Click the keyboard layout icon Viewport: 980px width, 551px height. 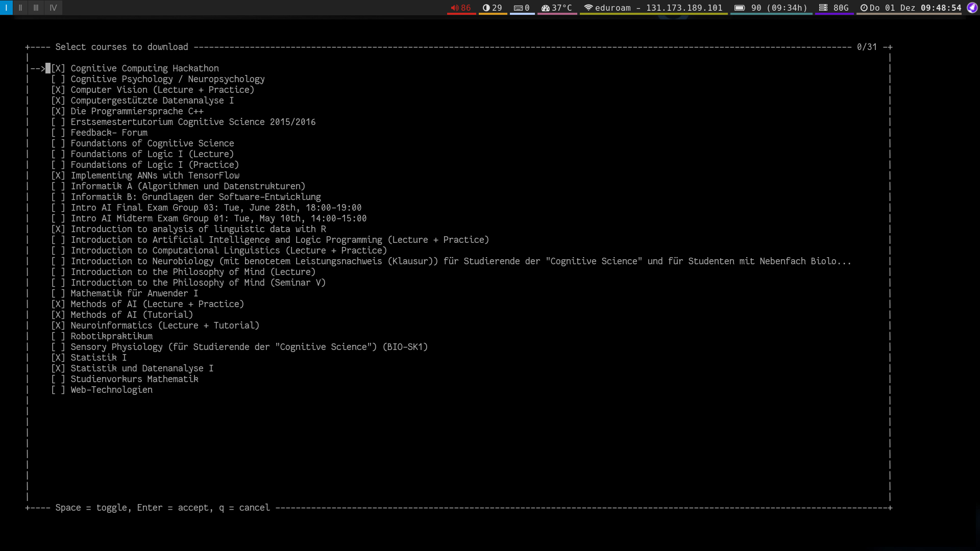pos(518,8)
